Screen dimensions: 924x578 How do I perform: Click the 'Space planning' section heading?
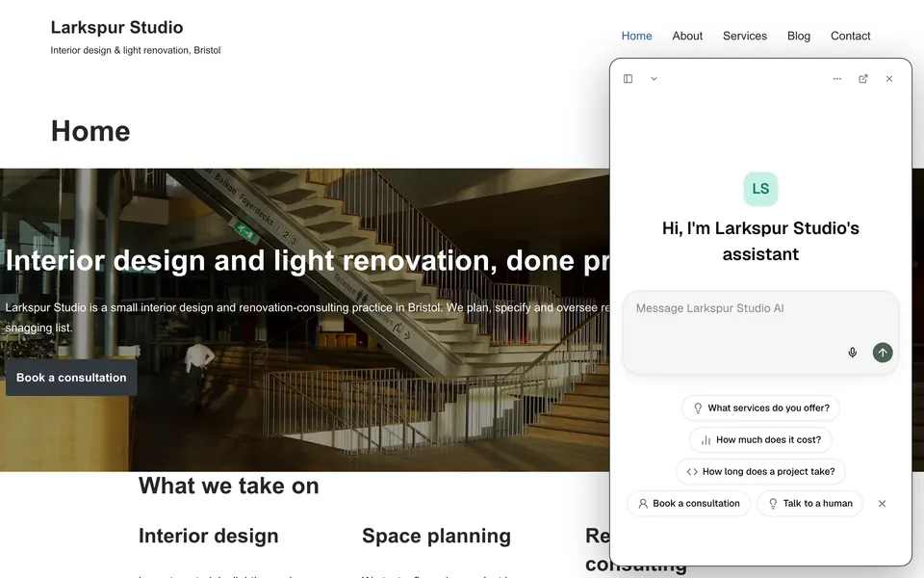pos(436,536)
